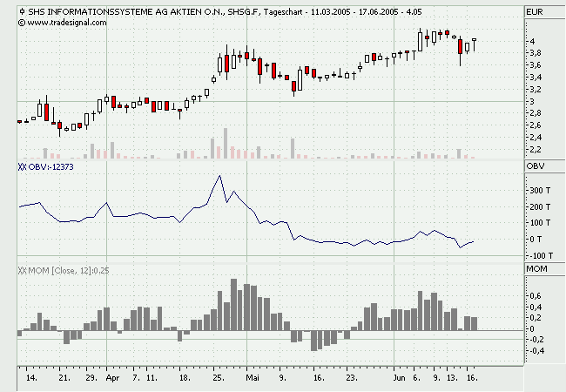
Task: Click the OBV indicator icon
Action: [x=22, y=166]
